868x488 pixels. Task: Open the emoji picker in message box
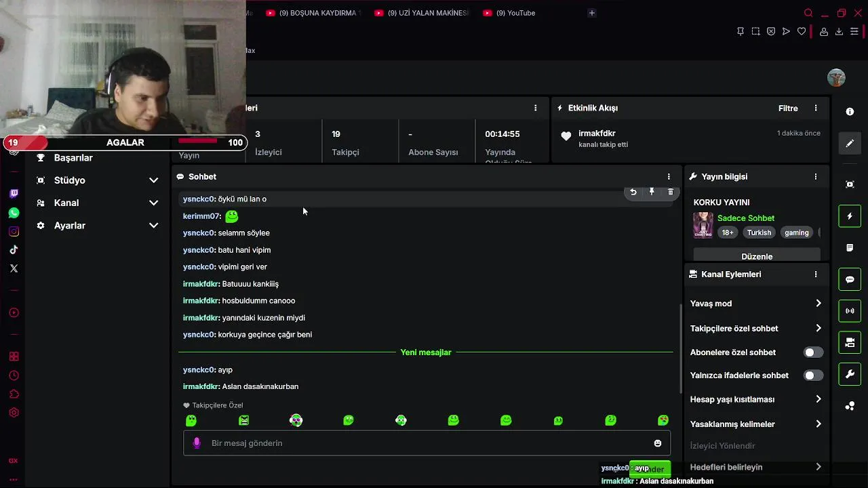coord(657,443)
